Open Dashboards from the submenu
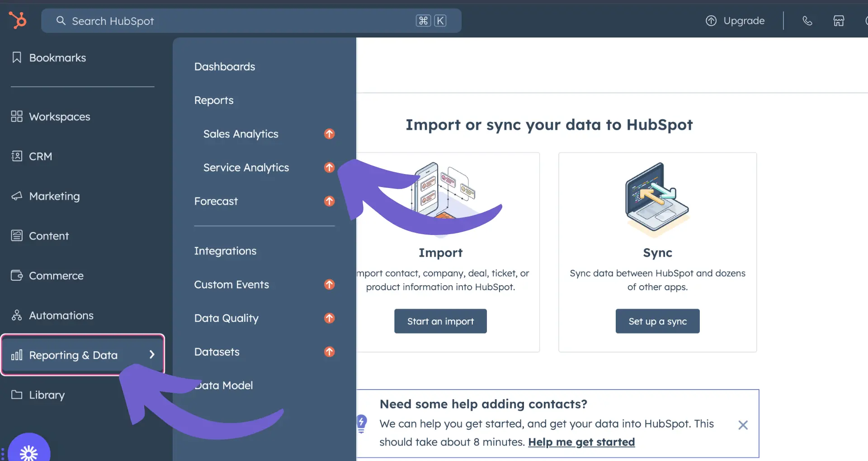The image size is (868, 461). [225, 66]
